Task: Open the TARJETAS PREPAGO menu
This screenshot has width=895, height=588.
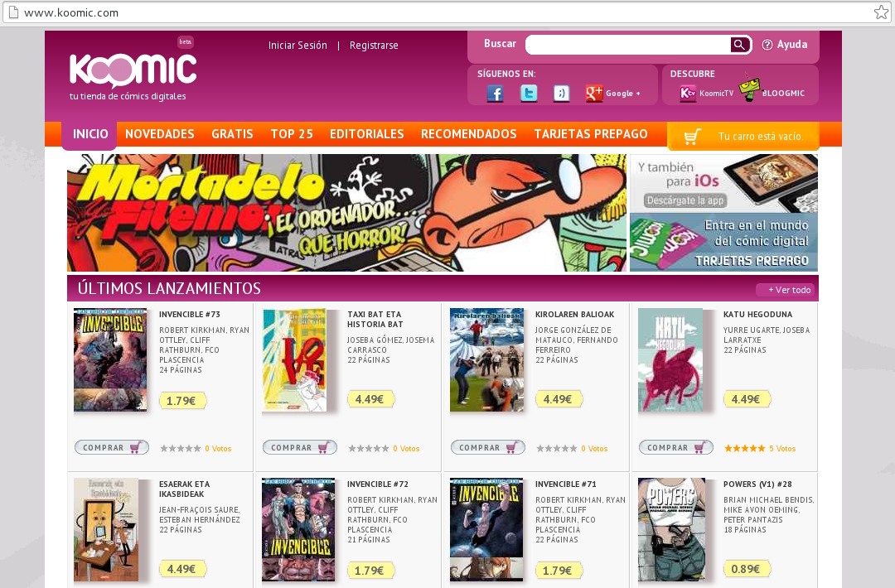Action: pyautogui.click(x=591, y=134)
